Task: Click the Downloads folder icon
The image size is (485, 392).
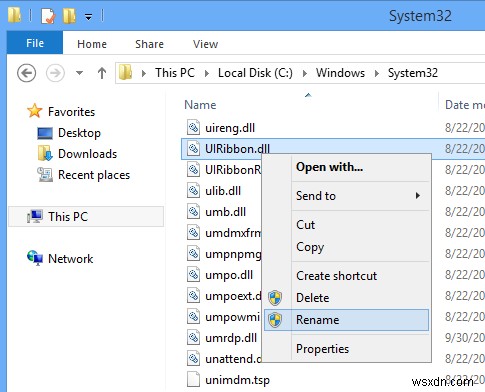Action: click(45, 153)
